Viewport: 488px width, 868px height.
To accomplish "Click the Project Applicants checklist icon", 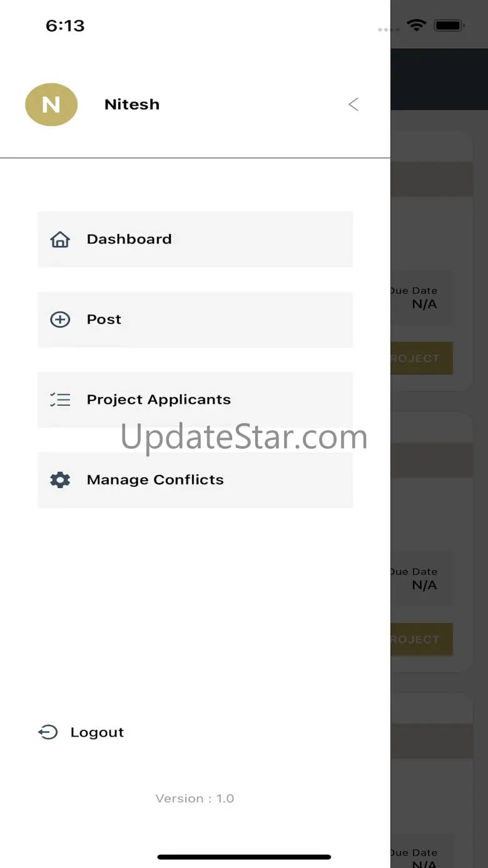I will coord(60,400).
